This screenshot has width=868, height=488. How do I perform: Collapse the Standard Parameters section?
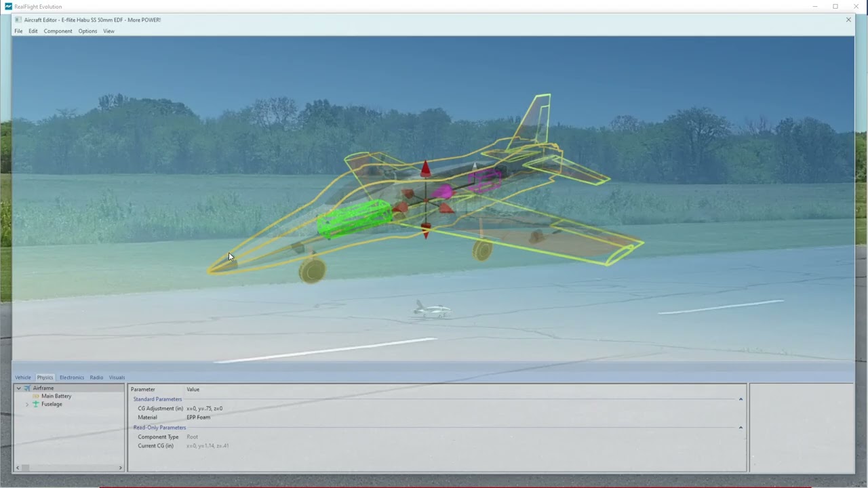(x=741, y=399)
